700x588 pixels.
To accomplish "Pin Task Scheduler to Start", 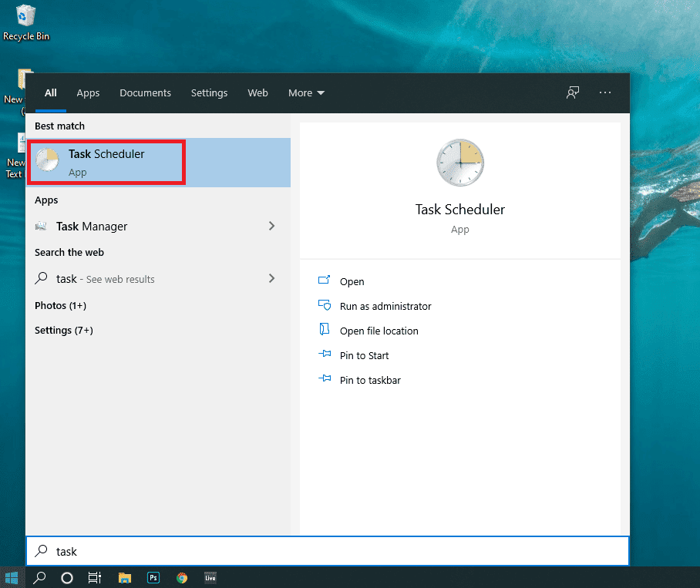I will (364, 355).
